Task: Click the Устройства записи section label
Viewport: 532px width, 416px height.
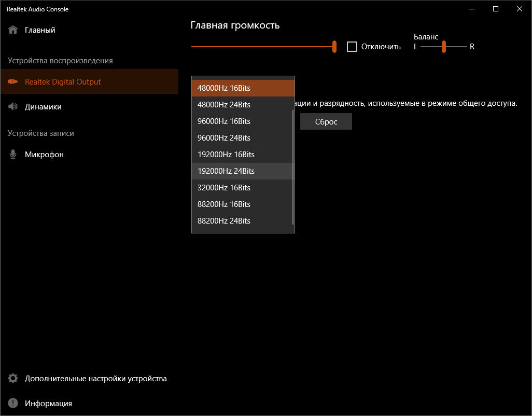Action: point(41,133)
